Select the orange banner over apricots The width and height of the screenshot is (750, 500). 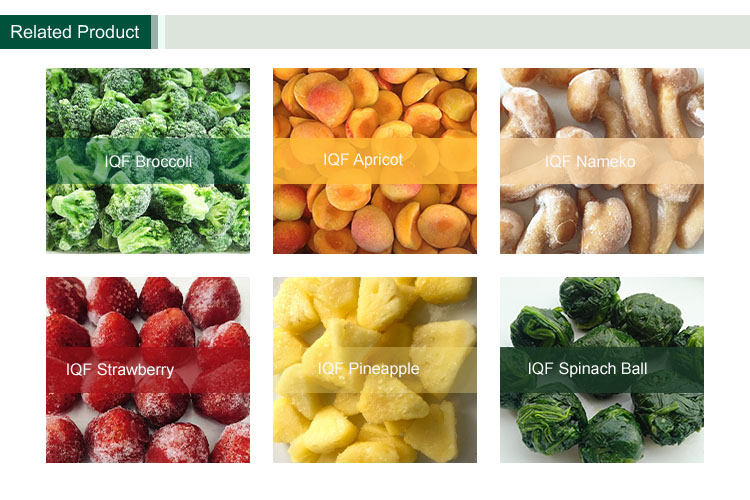[375, 161]
